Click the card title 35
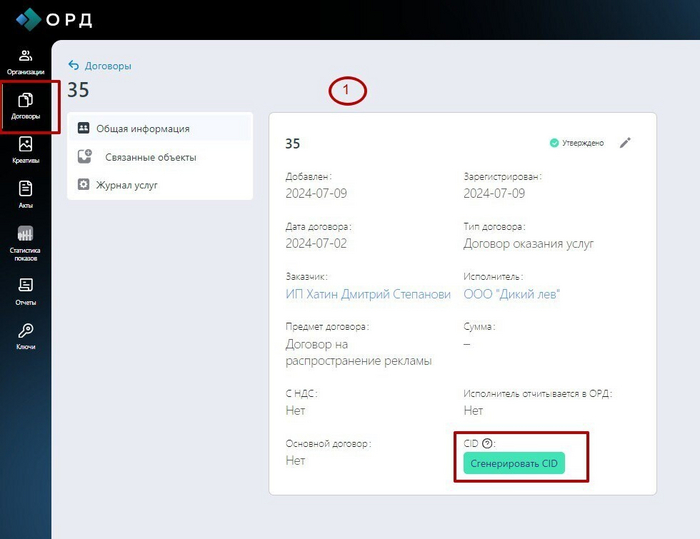The width and height of the screenshot is (700, 539). (292, 143)
